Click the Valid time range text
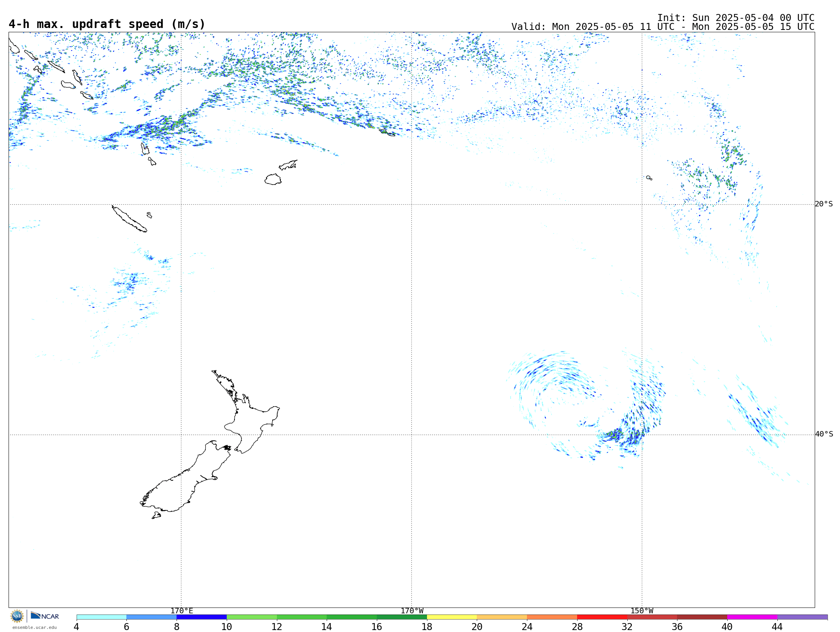This screenshot has height=632, width=840. pyautogui.click(x=663, y=27)
